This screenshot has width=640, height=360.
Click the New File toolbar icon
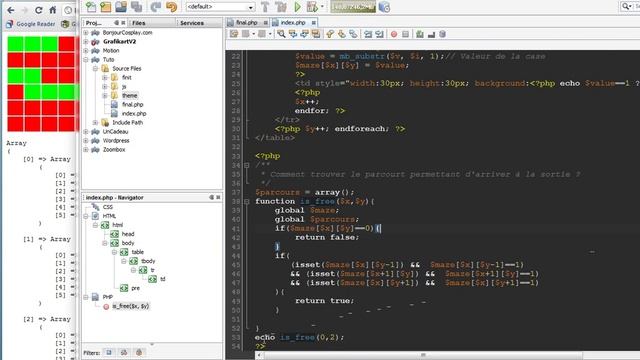tap(91, 7)
